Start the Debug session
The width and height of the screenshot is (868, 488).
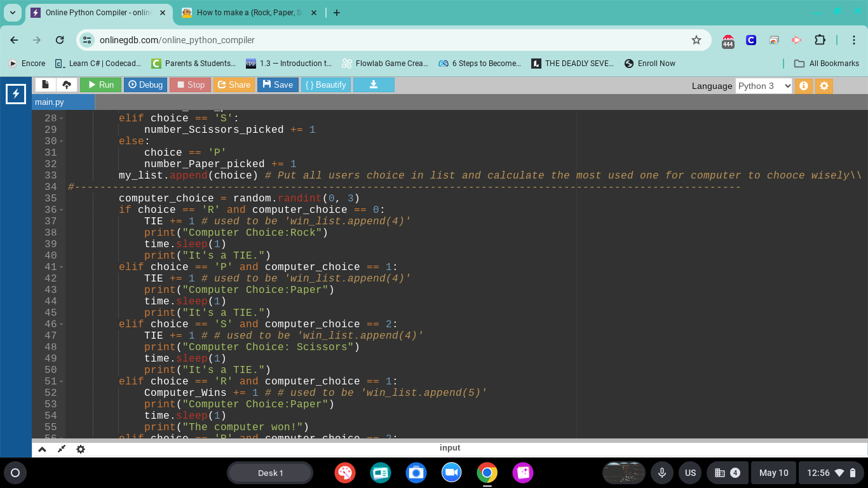(146, 85)
